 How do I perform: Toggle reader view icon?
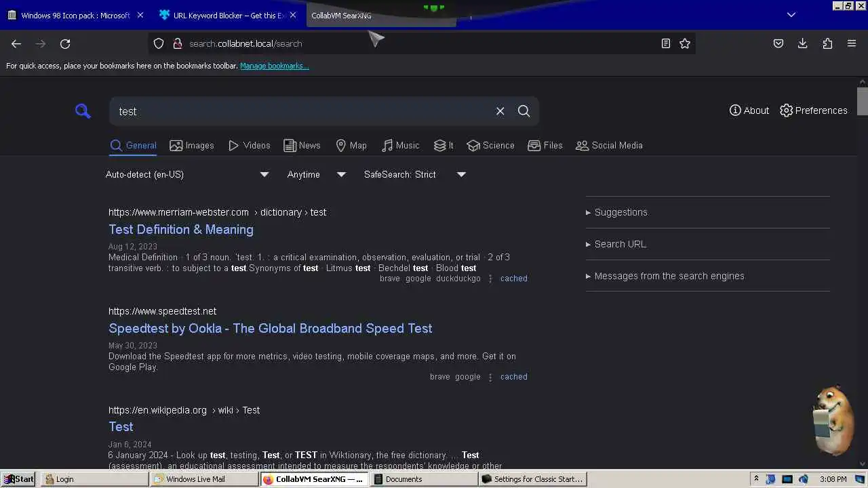click(x=666, y=43)
